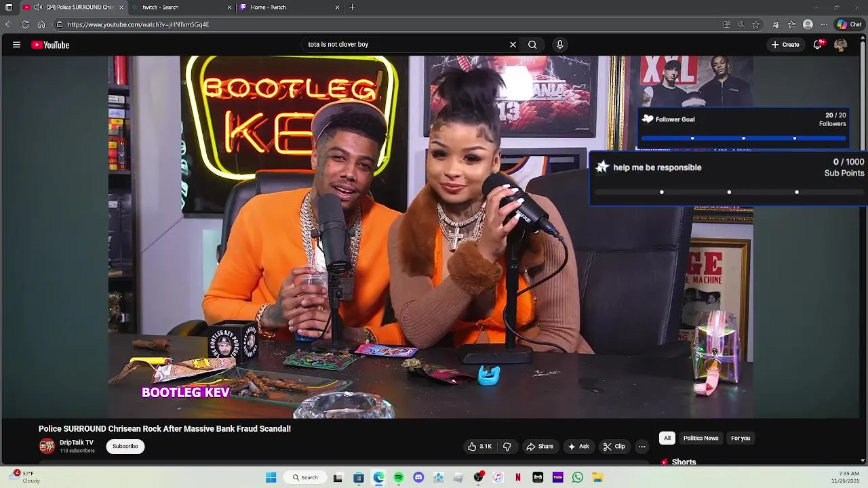Open Task View from the taskbar
Image resolution: width=868 pixels, height=488 pixels.
coord(338,478)
